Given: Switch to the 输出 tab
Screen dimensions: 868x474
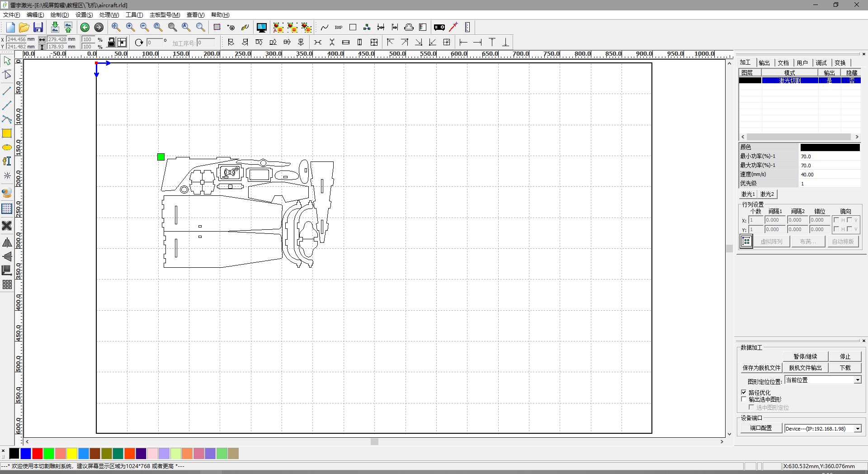Looking at the screenshot, I should click(x=764, y=63).
